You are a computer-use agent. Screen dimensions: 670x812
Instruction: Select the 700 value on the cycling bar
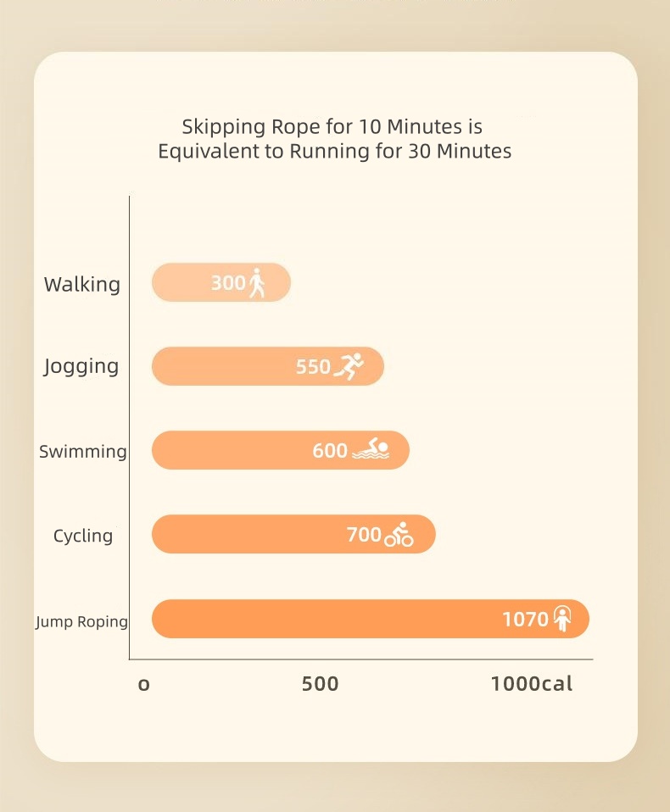tap(364, 535)
